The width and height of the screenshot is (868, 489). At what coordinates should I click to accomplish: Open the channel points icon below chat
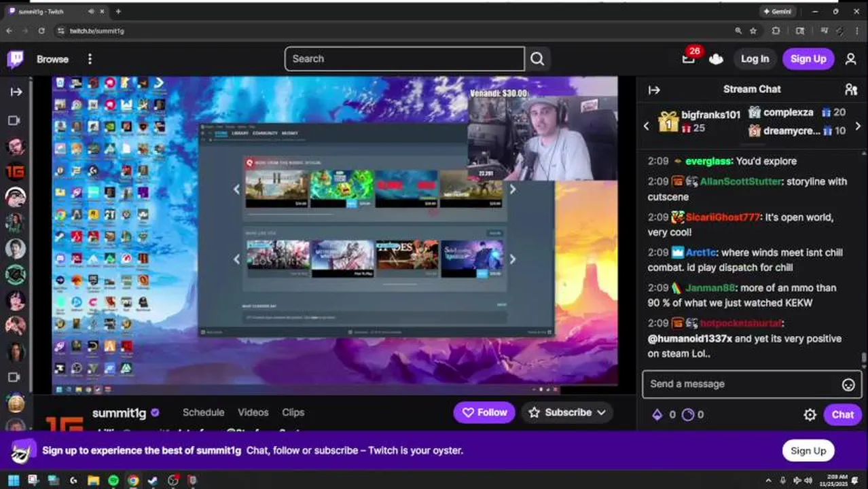click(688, 414)
